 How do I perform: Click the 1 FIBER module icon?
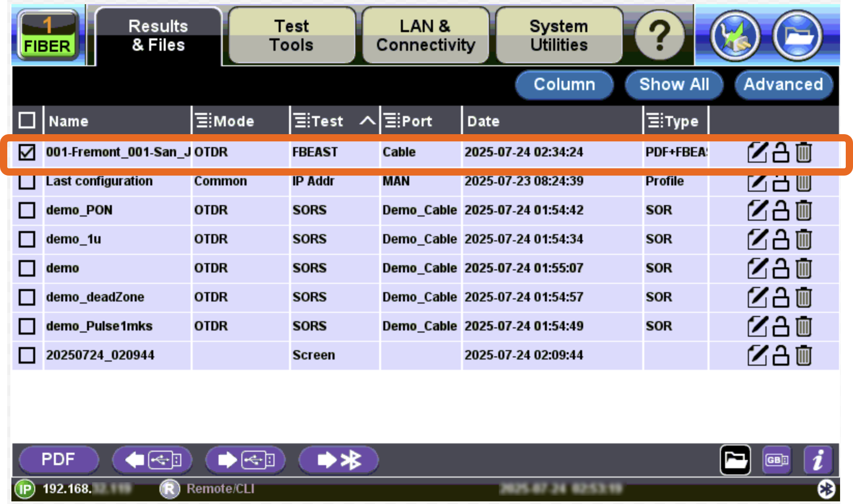click(48, 35)
